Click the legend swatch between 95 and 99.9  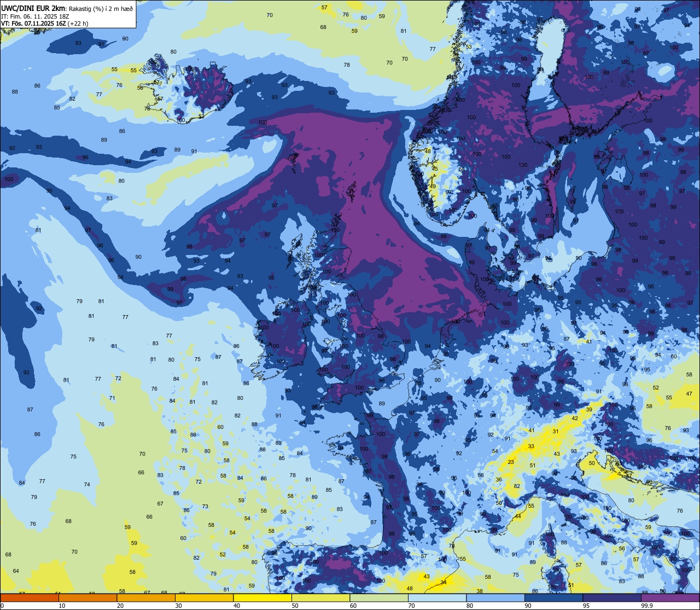pos(612,597)
